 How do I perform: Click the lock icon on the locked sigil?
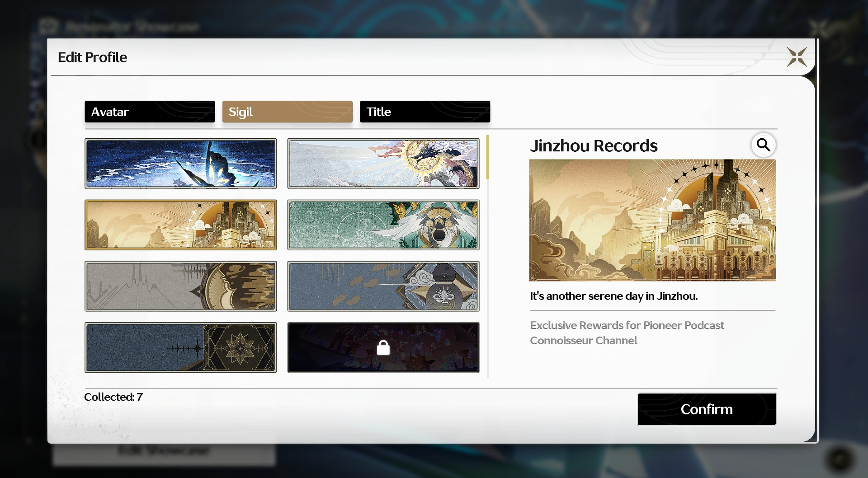click(x=383, y=347)
